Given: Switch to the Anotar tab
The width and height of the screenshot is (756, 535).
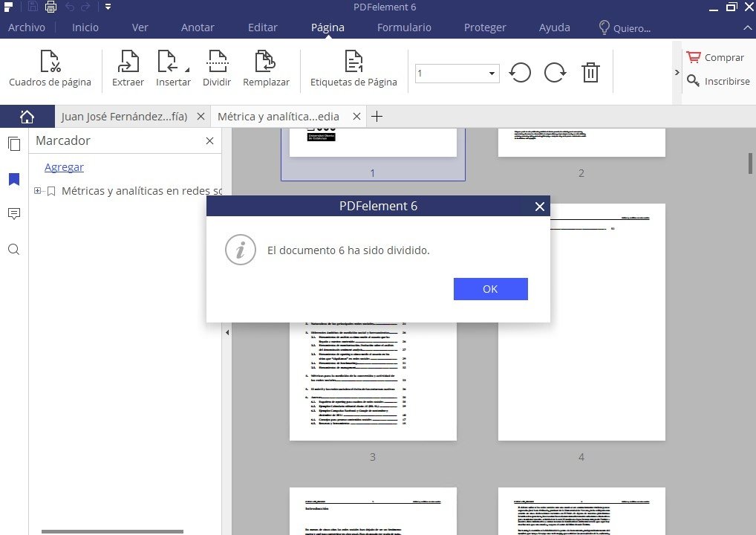Looking at the screenshot, I should coord(198,27).
